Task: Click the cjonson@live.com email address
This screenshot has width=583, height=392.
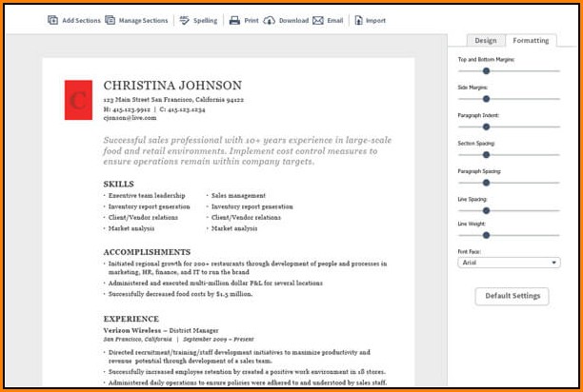Action: 129,120
